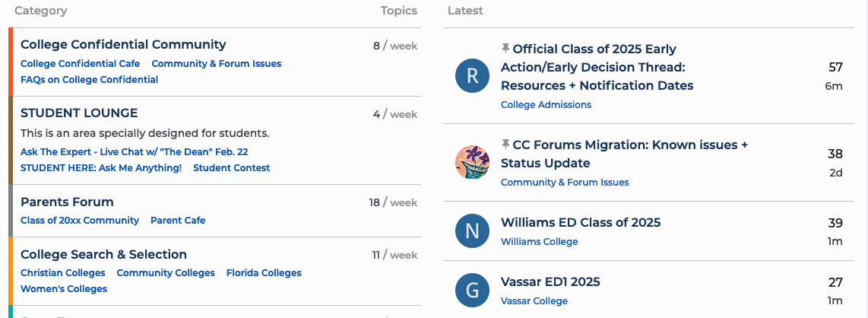
Task: Click the pin icon beside CC Forums Migration
Action: 505,144
